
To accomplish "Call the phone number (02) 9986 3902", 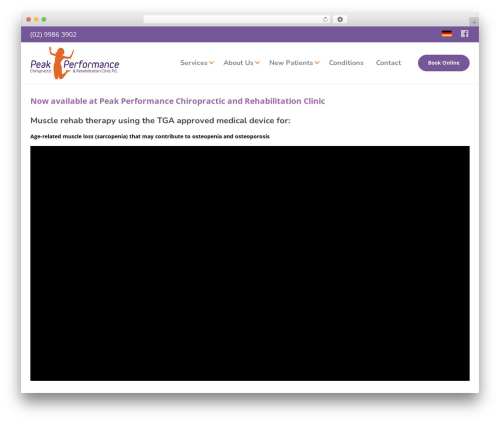I will click(x=53, y=34).
